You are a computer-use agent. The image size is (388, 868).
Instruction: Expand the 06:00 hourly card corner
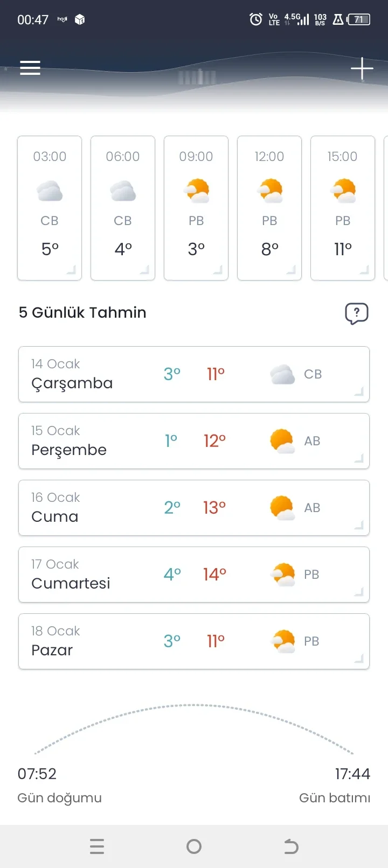pos(144,270)
